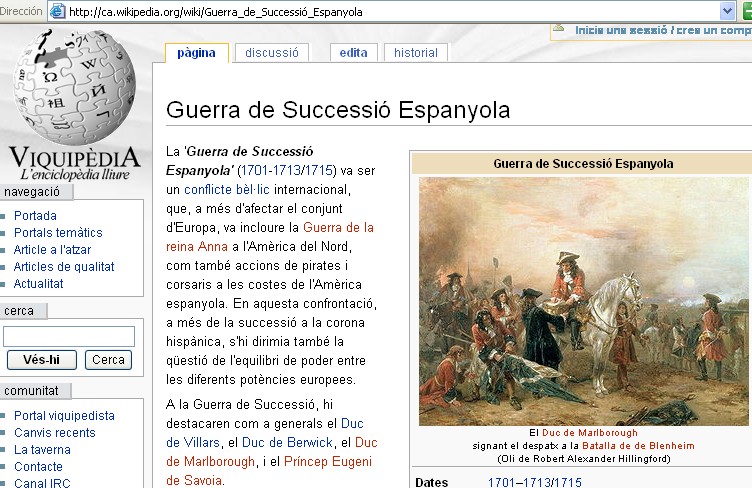The height and width of the screenshot is (488, 752).
Task: Open the 'Actualitat' link
Action: point(38,284)
